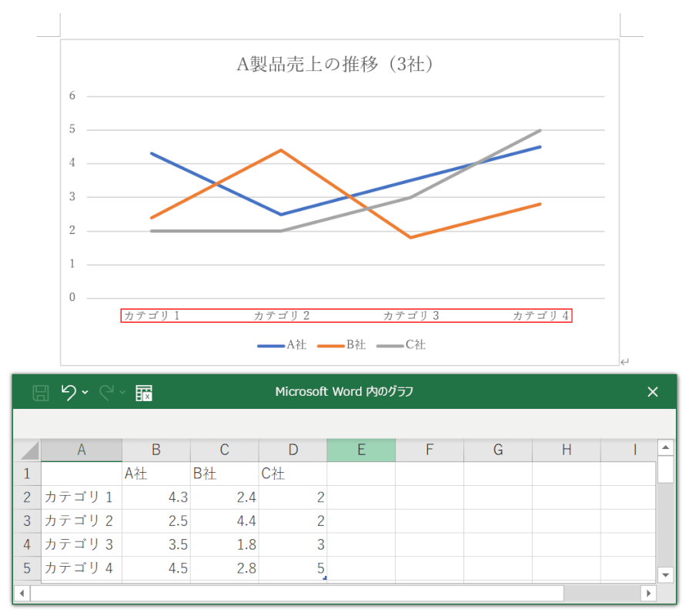The width and height of the screenshot is (689, 616).
Task: Close the Microsoft Word内のグラフ window
Action: 653,392
